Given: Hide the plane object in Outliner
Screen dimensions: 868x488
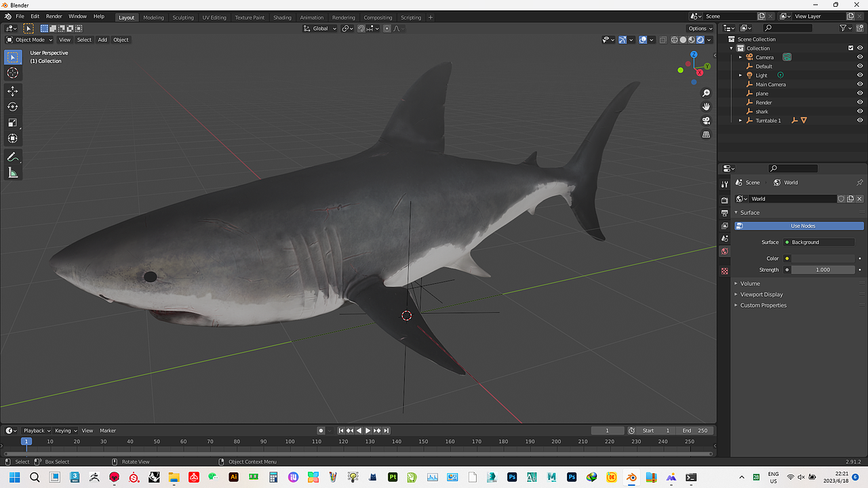Looking at the screenshot, I should [x=860, y=94].
